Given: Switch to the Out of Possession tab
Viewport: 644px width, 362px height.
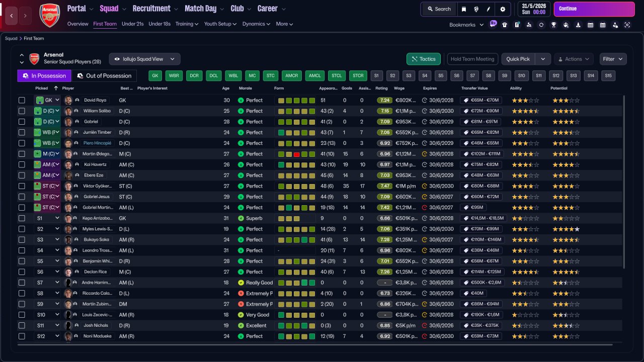Looking at the screenshot, I should tap(104, 76).
